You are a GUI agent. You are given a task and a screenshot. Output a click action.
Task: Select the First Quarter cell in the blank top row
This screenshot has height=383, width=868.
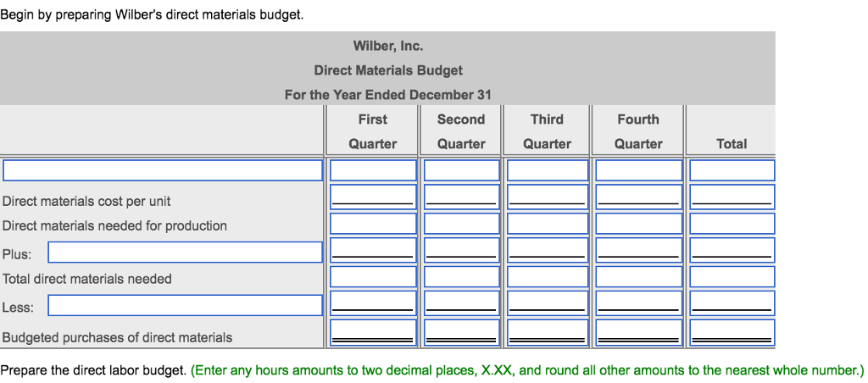(x=373, y=170)
